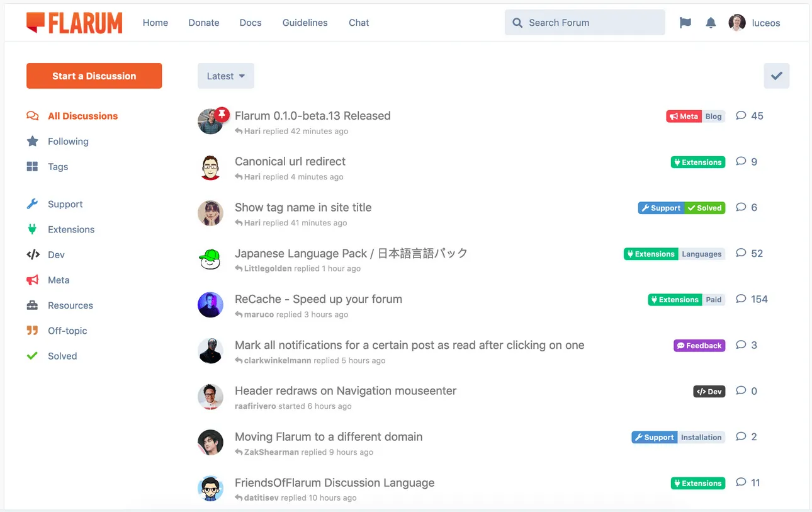Screen dimensions: 812x512
Task: Click the All Discussions chat bubbles icon
Action: tap(32, 116)
